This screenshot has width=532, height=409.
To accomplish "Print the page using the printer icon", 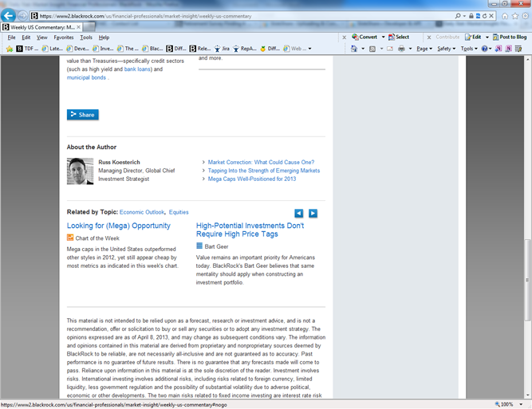I will click(x=401, y=49).
